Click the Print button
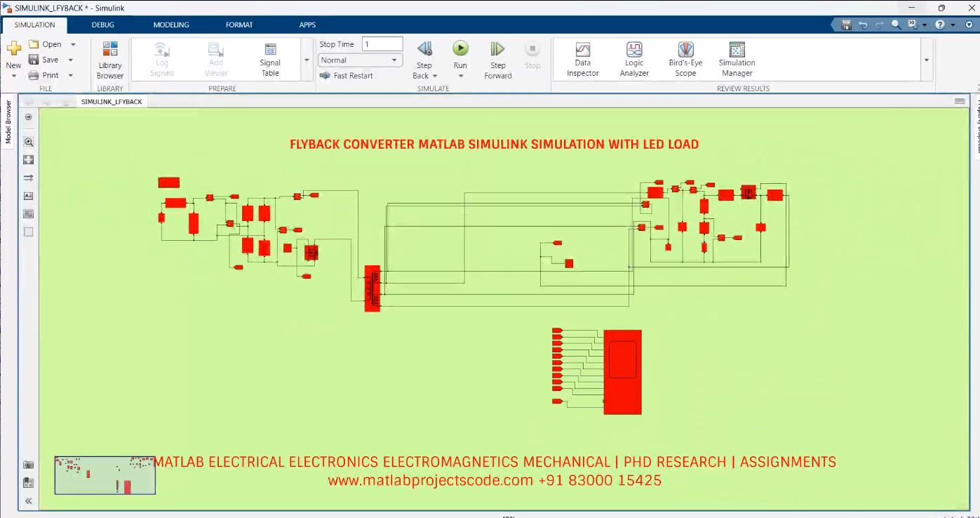Image resolution: width=980 pixels, height=518 pixels. point(50,74)
